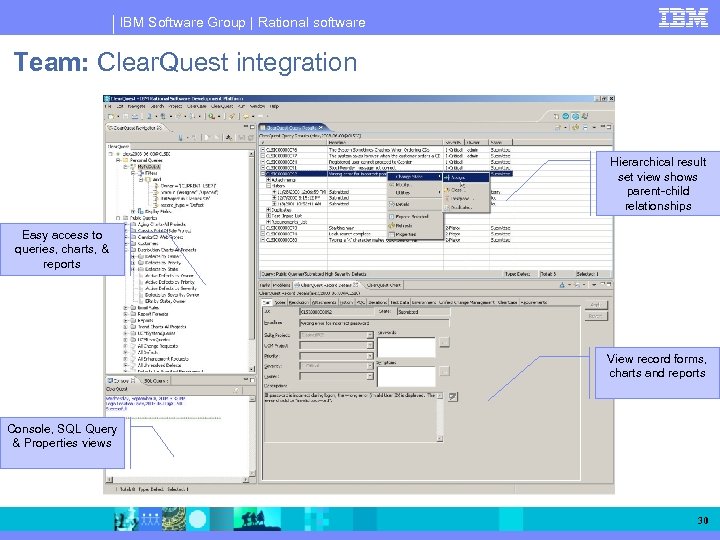Image resolution: width=720 pixels, height=540 pixels.
Task: Open the Test Data tab of record form
Action: point(399,303)
